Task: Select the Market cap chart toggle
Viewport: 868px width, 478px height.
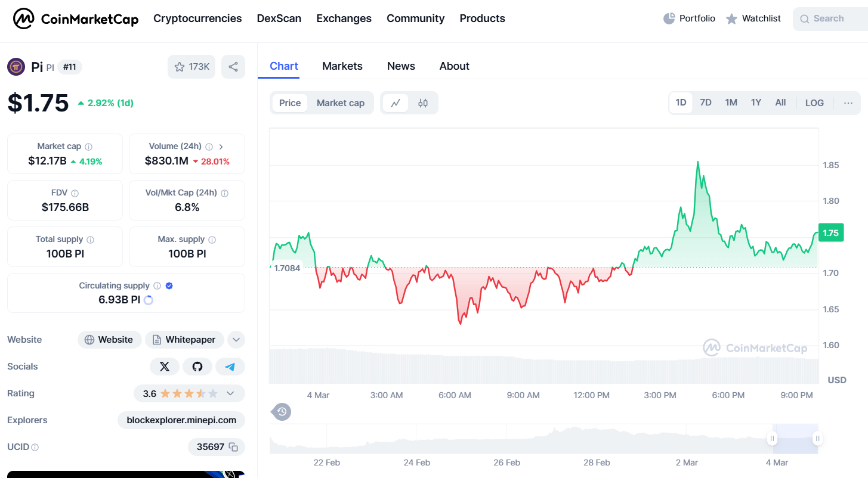Action: [341, 103]
